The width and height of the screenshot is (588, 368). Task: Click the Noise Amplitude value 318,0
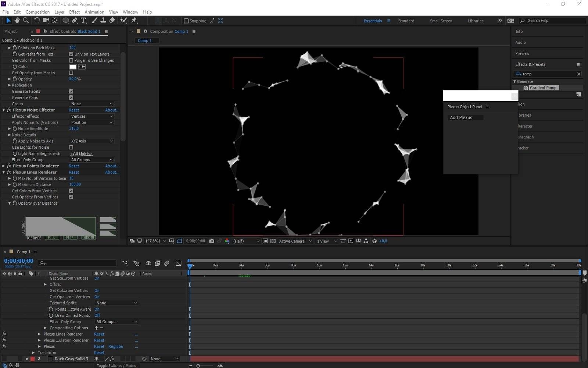coord(74,128)
